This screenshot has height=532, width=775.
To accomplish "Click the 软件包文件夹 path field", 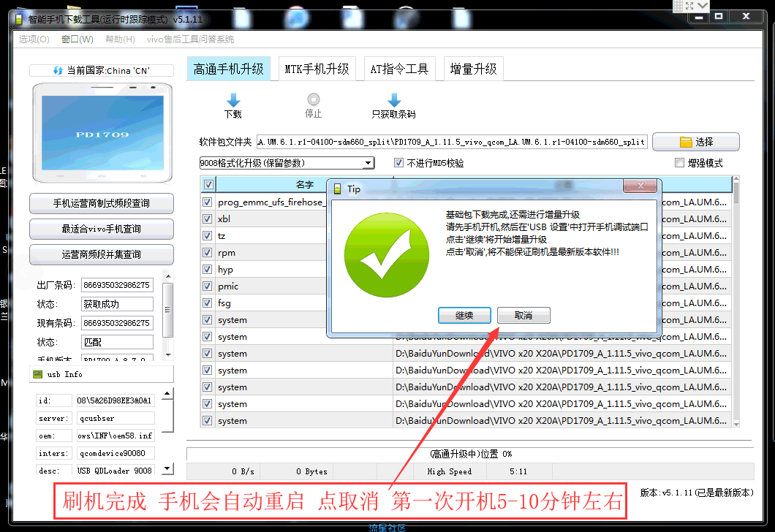I will 452,142.
